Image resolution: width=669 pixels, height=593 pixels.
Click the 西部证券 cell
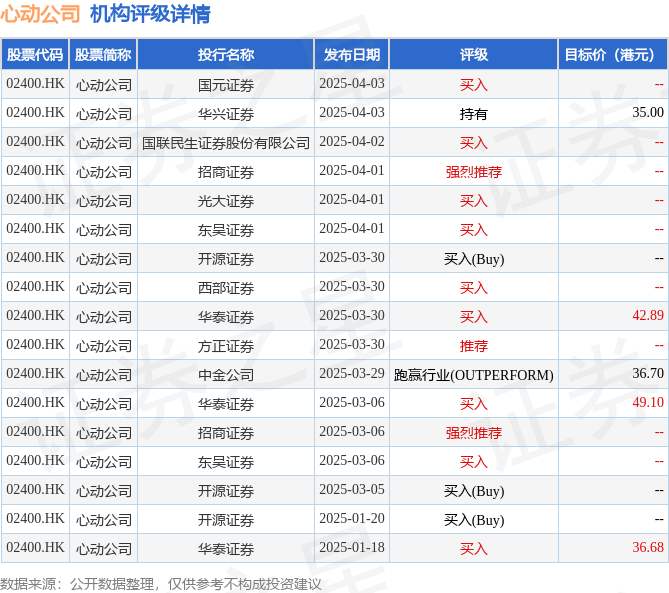tap(226, 288)
